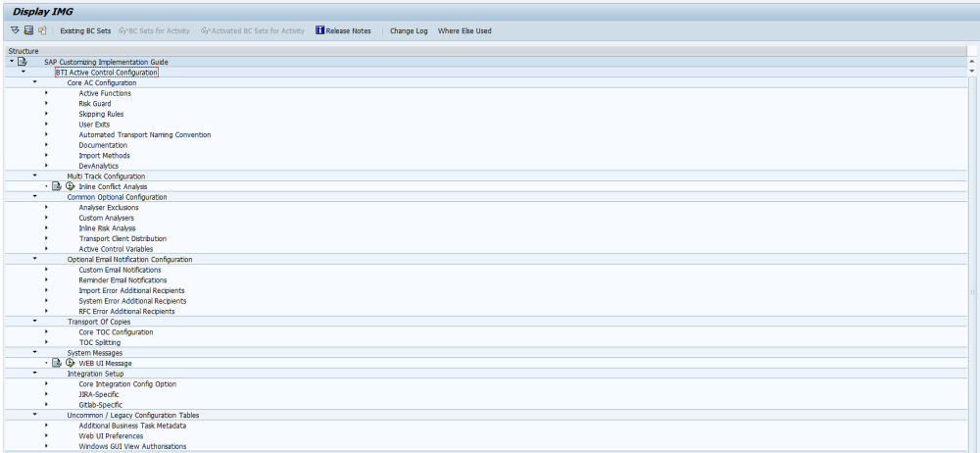
Task: Collapse BTI Active Control Configuration node
Action: [24, 72]
